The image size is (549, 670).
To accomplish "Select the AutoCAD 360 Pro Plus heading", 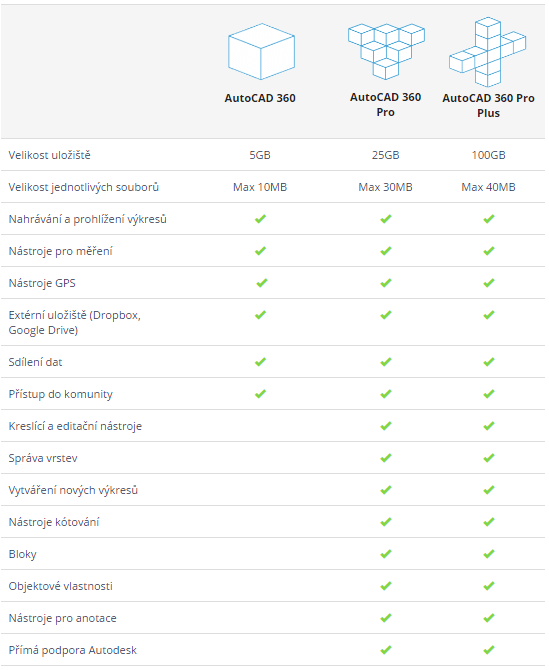I will point(488,106).
